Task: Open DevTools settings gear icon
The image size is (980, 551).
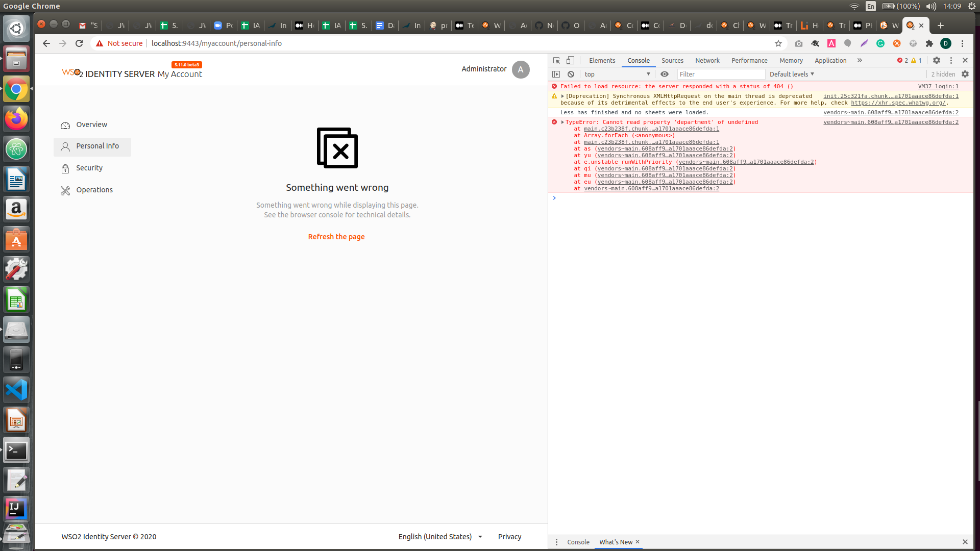Action: pos(936,60)
